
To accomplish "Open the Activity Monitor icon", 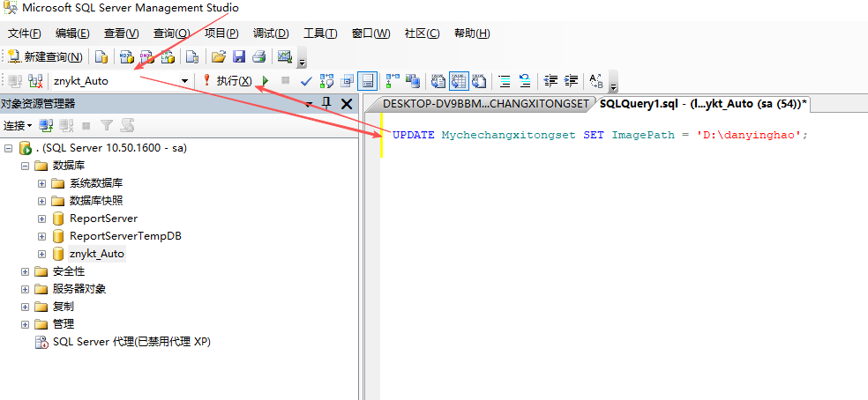I will click(x=285, y=56).
